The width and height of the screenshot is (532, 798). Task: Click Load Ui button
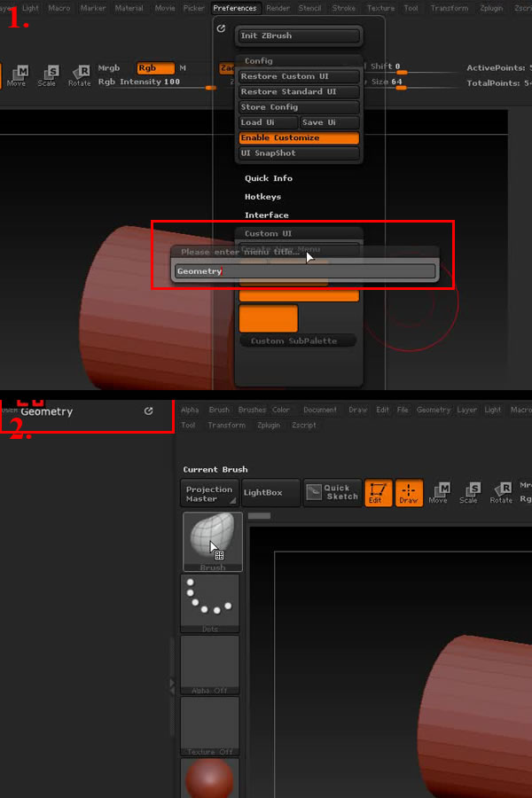pos(269,122)
